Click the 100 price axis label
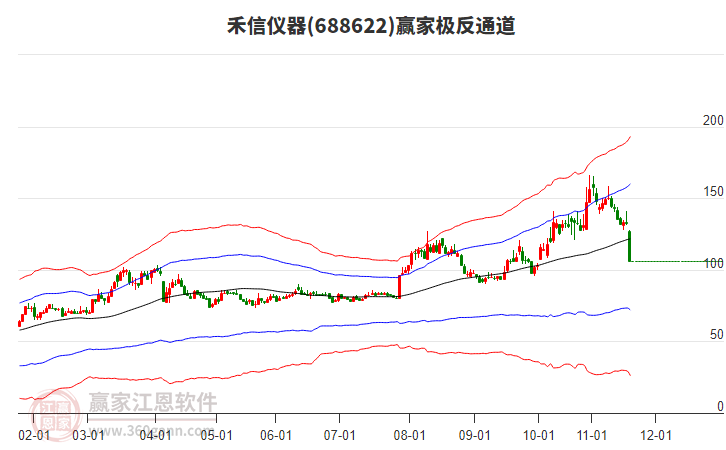This screenshot has height=450, width=726. (x=713, y=263)
